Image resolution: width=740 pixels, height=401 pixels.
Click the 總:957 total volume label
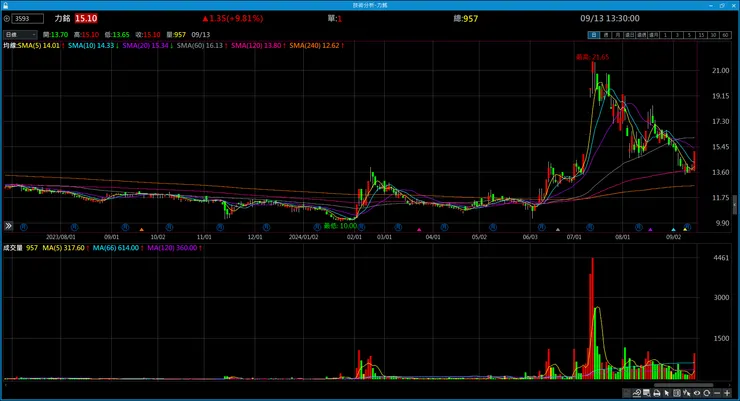(x=466, y=19)
